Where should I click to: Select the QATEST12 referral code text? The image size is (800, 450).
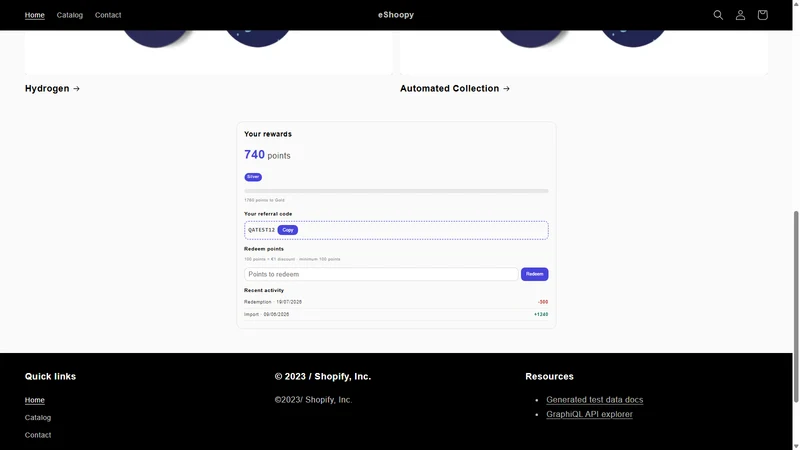(x=261, y=230)
